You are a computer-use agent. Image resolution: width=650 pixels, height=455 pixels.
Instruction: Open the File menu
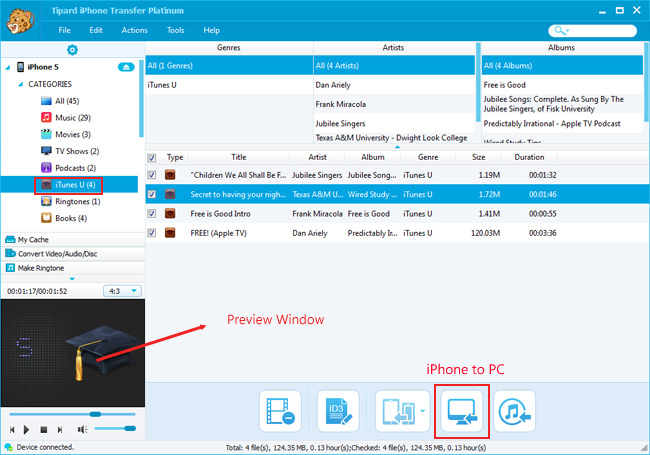pos(64,30)
